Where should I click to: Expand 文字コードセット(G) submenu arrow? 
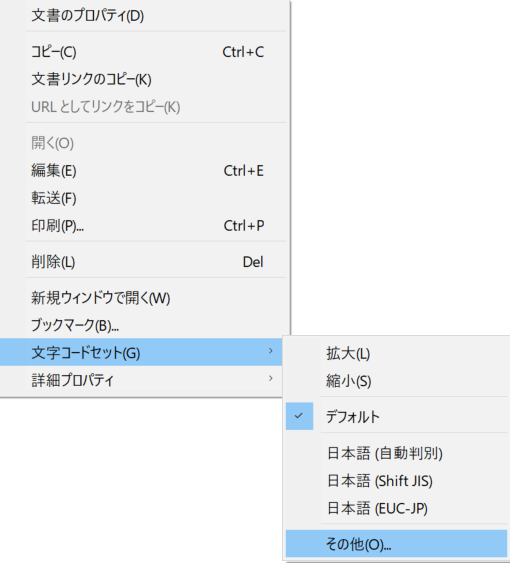click(271, 351)
